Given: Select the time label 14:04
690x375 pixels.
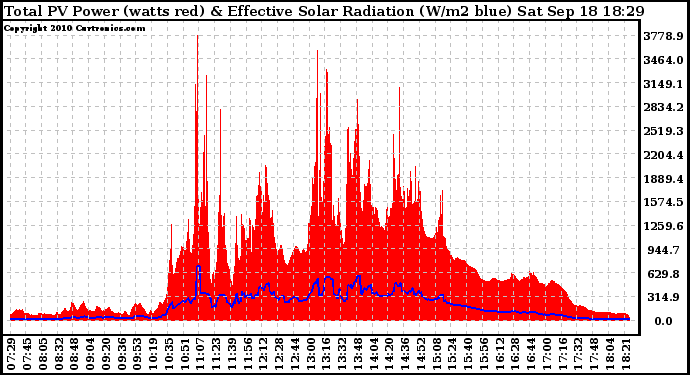Looking at the screenshot, I should (374, 354).
